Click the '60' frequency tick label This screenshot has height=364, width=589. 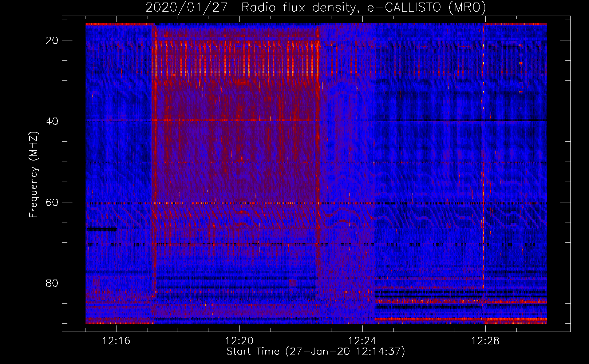[x=52, y=202]
